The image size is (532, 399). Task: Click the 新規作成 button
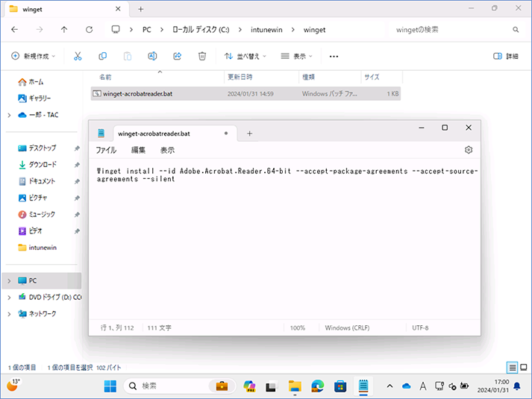point(34,56)
